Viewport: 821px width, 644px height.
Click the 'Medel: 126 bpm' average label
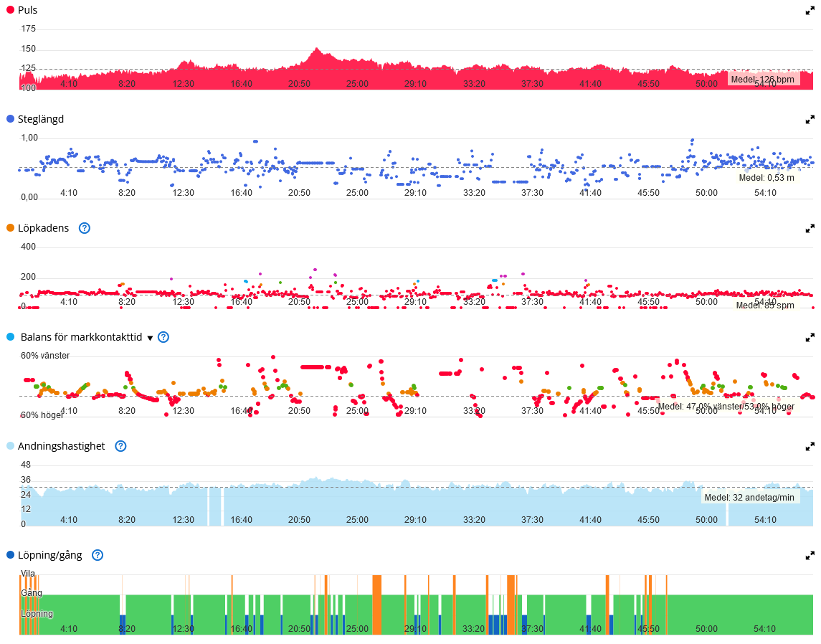click(x=762, y=80)
